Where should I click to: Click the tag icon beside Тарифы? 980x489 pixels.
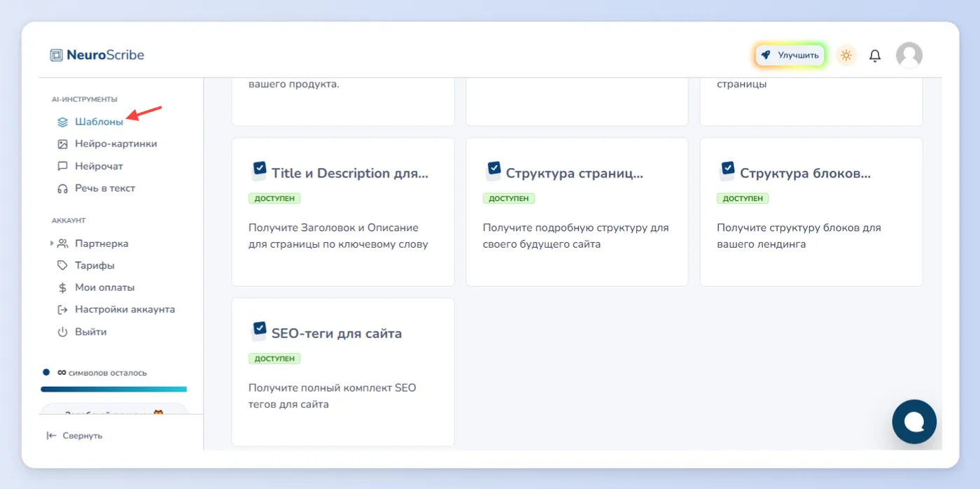[62, 266]
